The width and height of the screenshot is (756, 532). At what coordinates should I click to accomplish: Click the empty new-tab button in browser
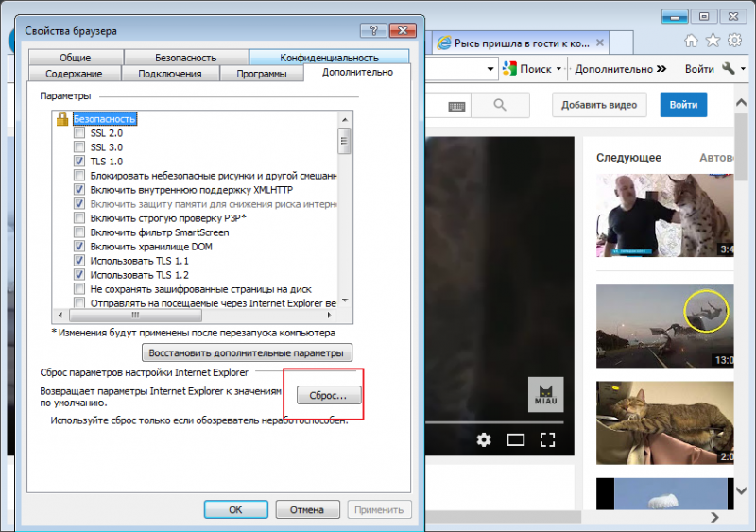tap(622, 43)
